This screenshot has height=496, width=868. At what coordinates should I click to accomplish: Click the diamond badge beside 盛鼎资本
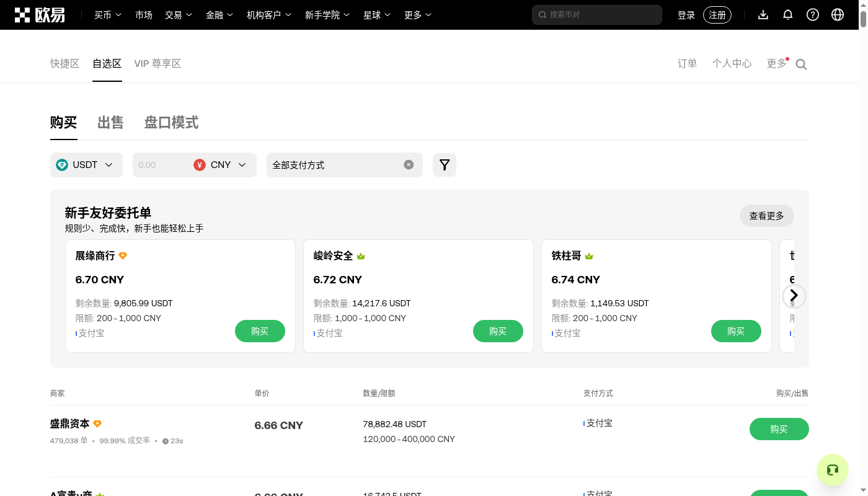click(97, 424)
